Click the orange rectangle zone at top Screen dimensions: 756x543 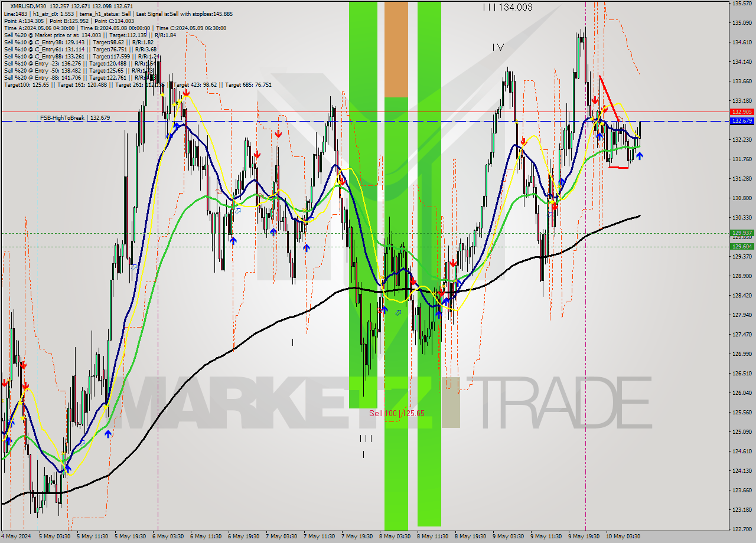[x=396, y=49]
